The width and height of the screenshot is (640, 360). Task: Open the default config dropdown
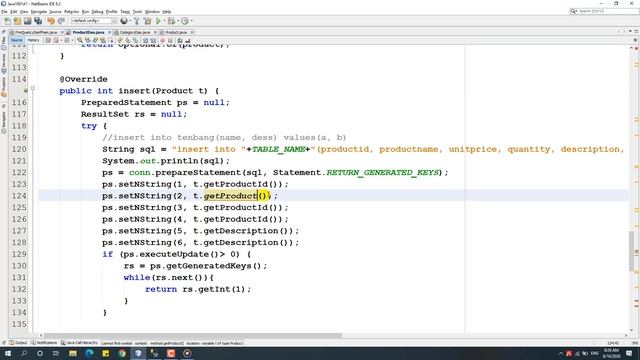point(94,21)
